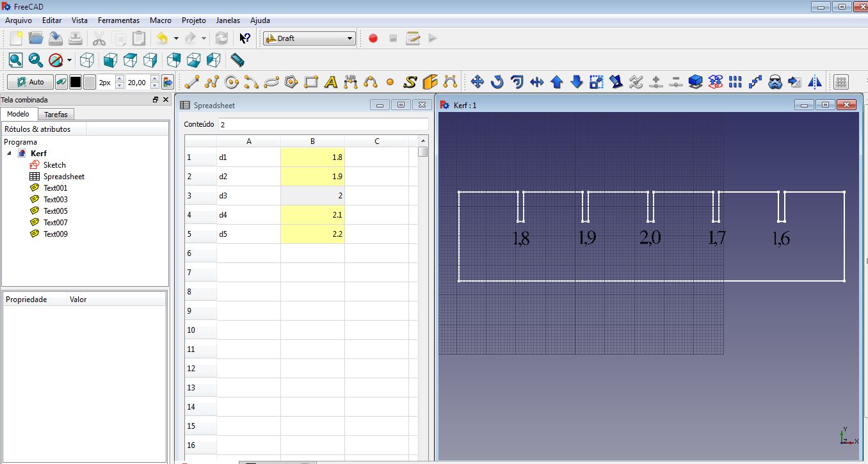Viewport: 868px width, 464px height.
Task: Open the macro editor notepad icon
Action: pyautogui.click(x=413, y=38)
